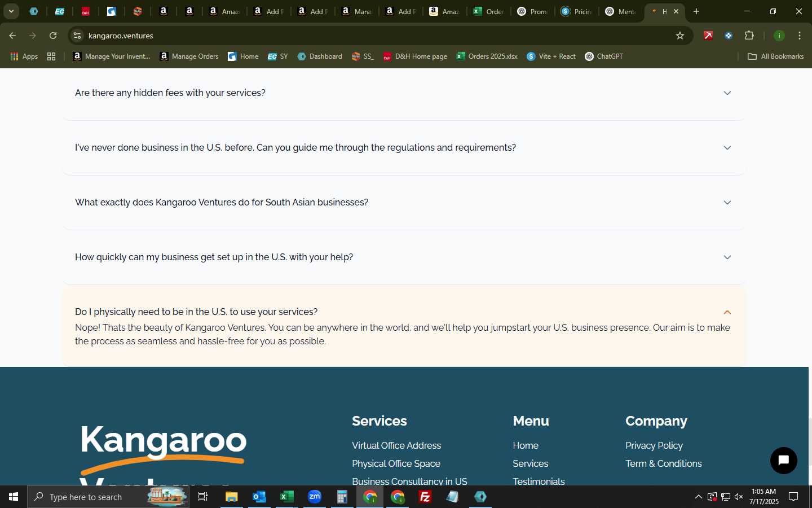Open a new browser tab
The image size is (812, 508).
click(x=696, y=11)
